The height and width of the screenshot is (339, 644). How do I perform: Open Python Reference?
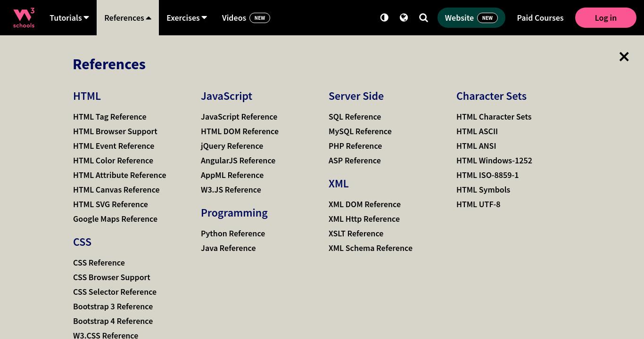click(x=233, y=233)
